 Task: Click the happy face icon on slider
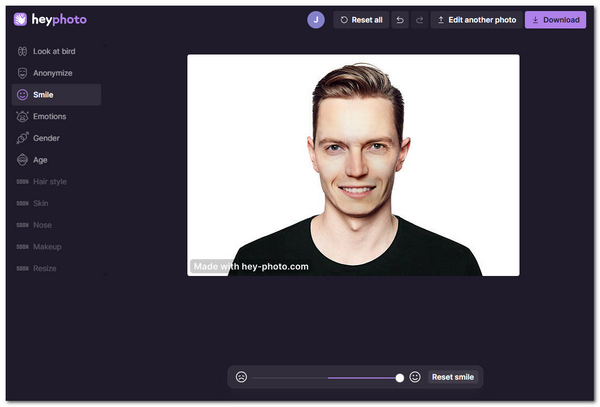(415, 377)
